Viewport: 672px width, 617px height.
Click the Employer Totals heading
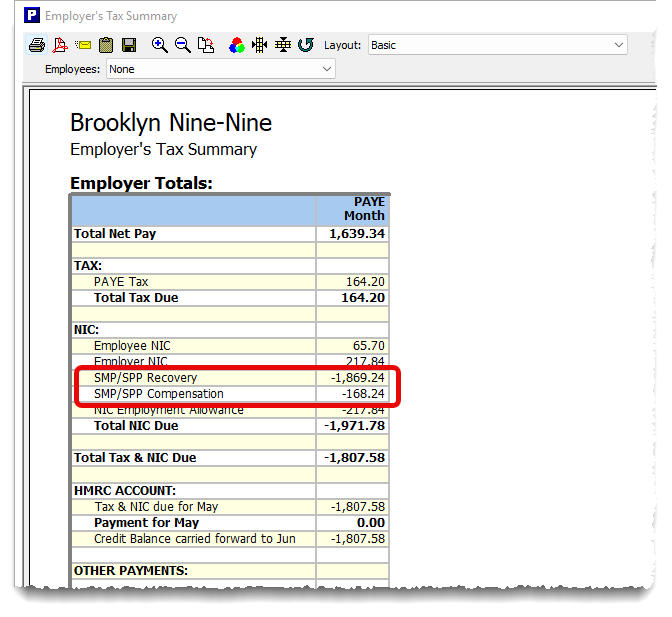point(141,183)
